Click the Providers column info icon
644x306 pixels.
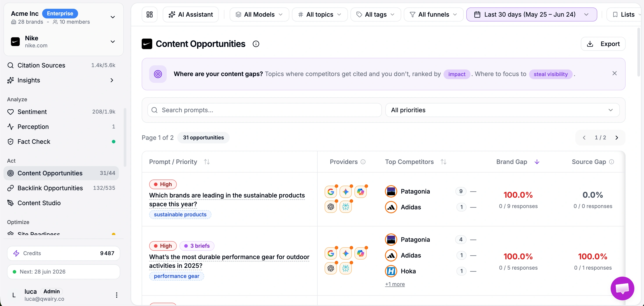tap(363, 162)
